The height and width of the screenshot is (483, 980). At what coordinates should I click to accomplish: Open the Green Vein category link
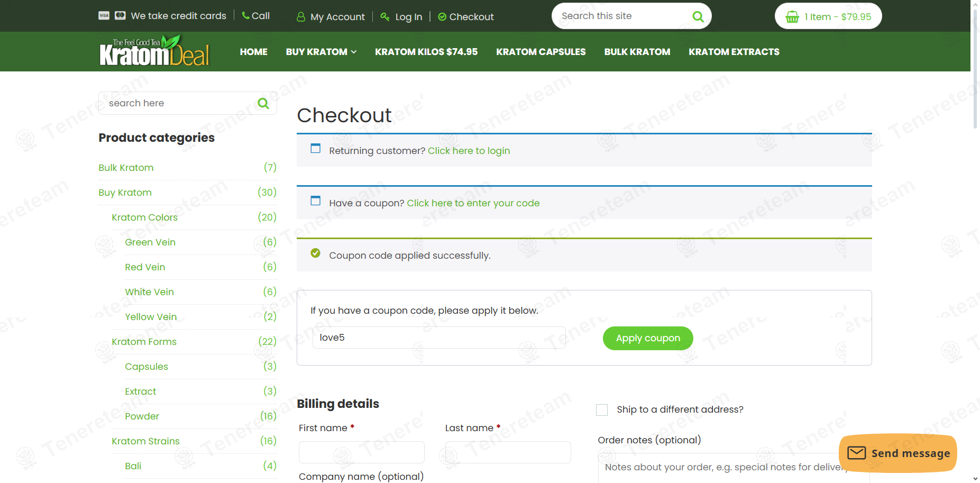click(x=150, y=242)
